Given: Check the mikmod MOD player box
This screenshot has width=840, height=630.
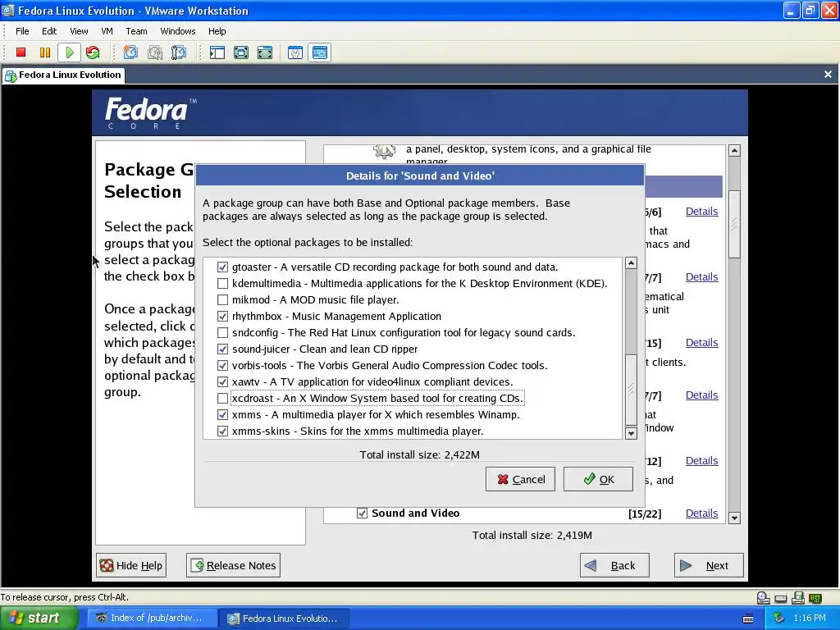Looking at the screenshot, I should click(222, 300).
